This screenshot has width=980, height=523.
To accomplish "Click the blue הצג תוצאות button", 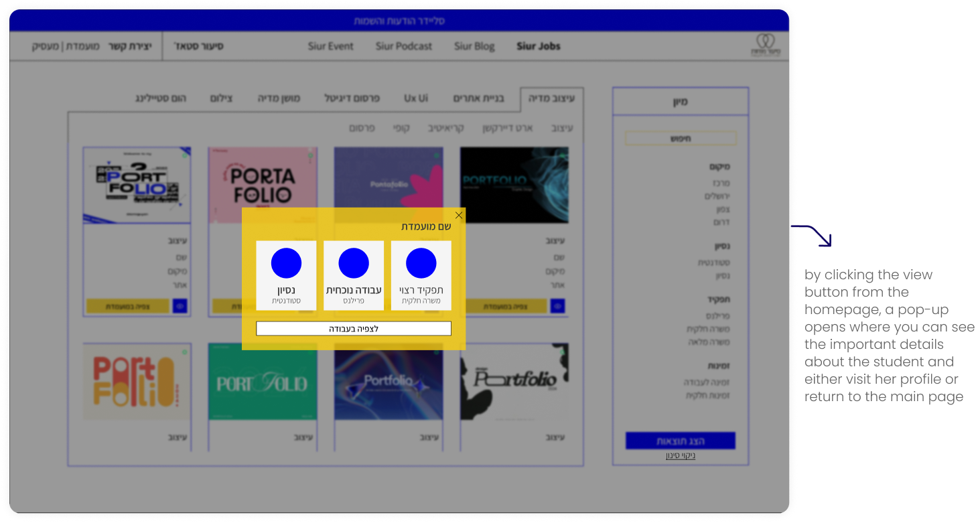I will [680, 441].
